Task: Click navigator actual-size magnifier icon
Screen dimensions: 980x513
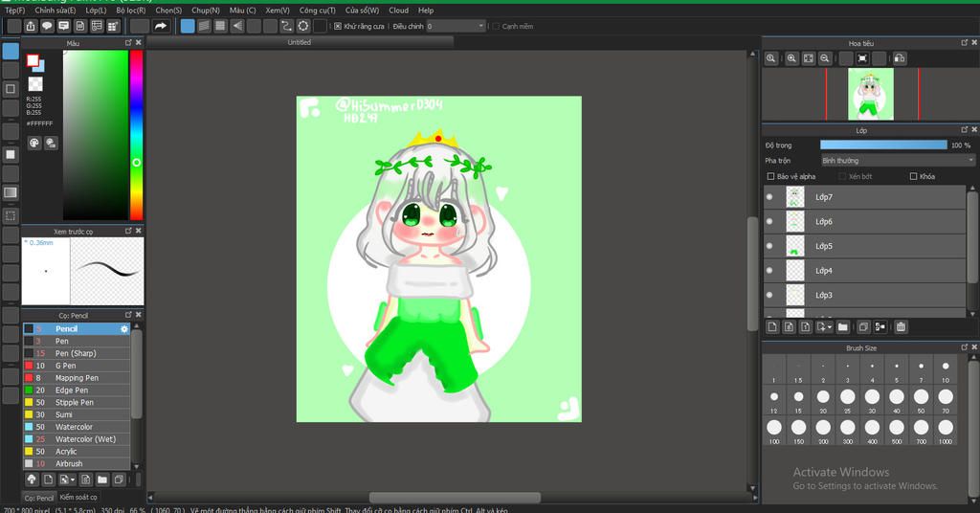Action: 771,58
